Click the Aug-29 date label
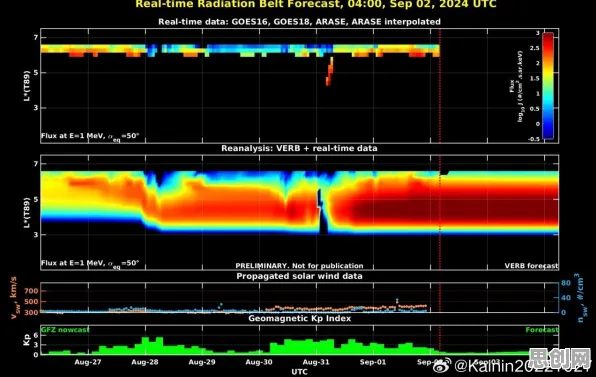Image resolution: width=596 pixels, height=377 pixels. pyautogui.click(x=202, y=362)
